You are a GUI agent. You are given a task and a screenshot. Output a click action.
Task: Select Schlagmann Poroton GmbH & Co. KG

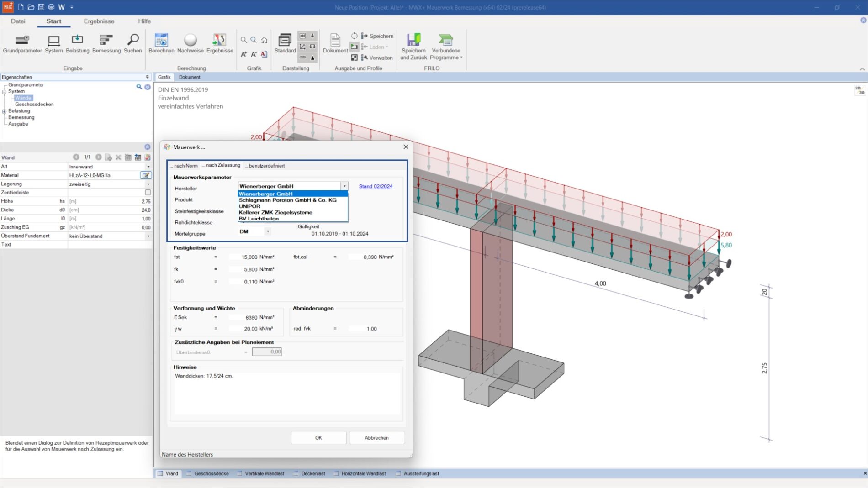[292, 200]
